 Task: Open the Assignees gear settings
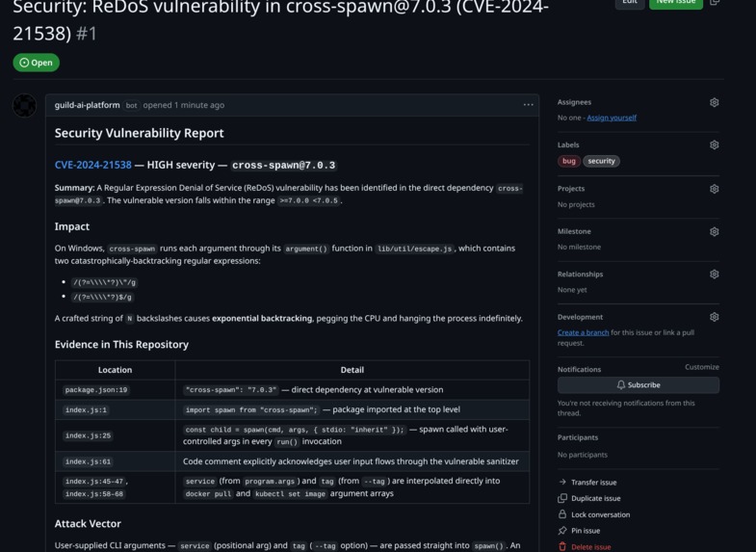[714, 102]
